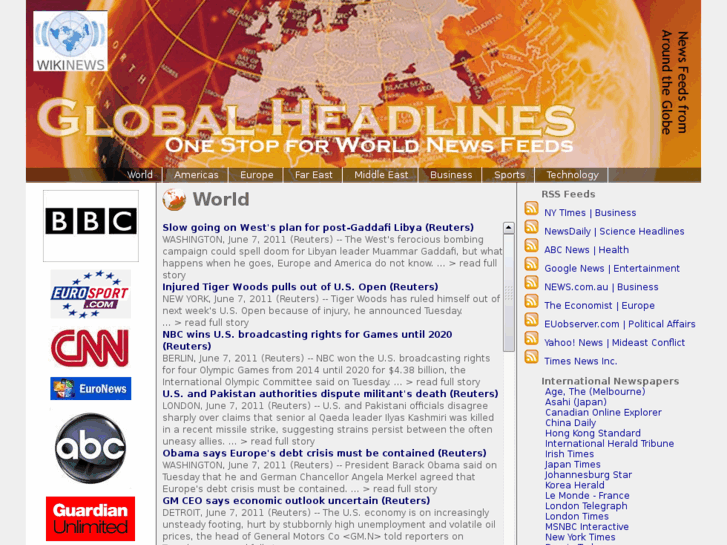The height and width of the screenshot is (545, 727).
Task: Open the Far East tab
Action: (313, 175)
